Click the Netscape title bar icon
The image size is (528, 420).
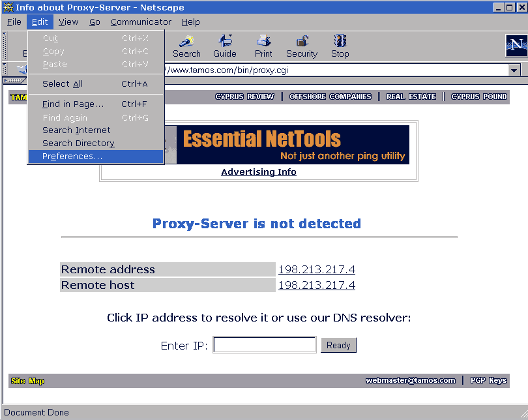click(8, 7)
